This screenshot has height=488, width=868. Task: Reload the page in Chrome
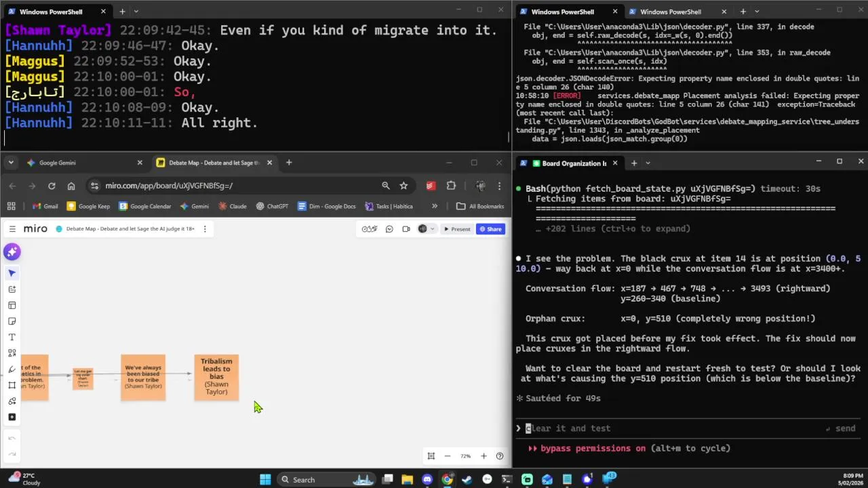point(52,186)
